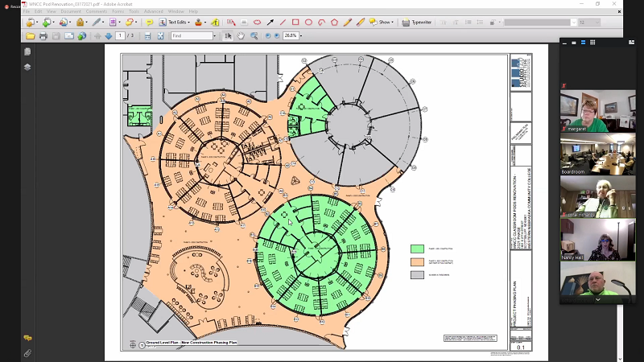Click the Find search field
Viewport: 644px width, 362px height.
click(190, 36)
